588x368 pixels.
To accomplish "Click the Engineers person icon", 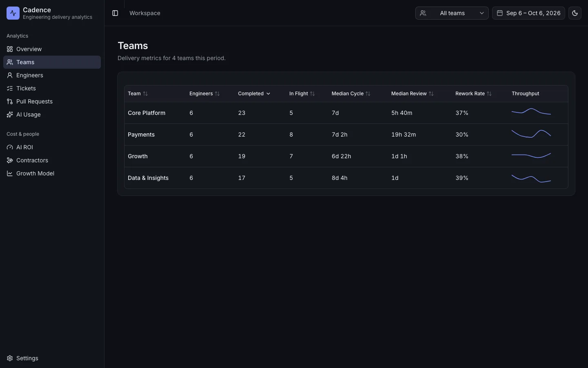I will pos(10,75).
